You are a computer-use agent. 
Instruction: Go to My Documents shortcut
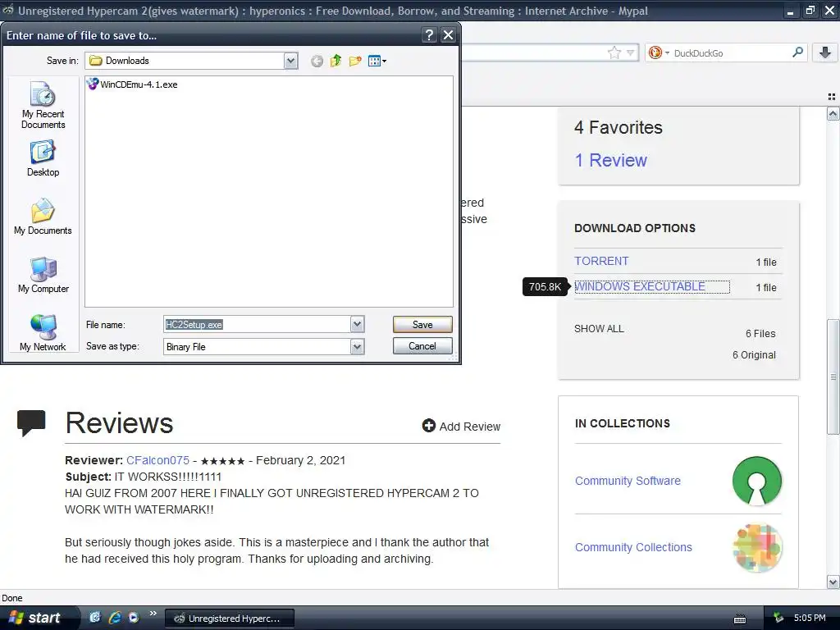tap(43, 217)
